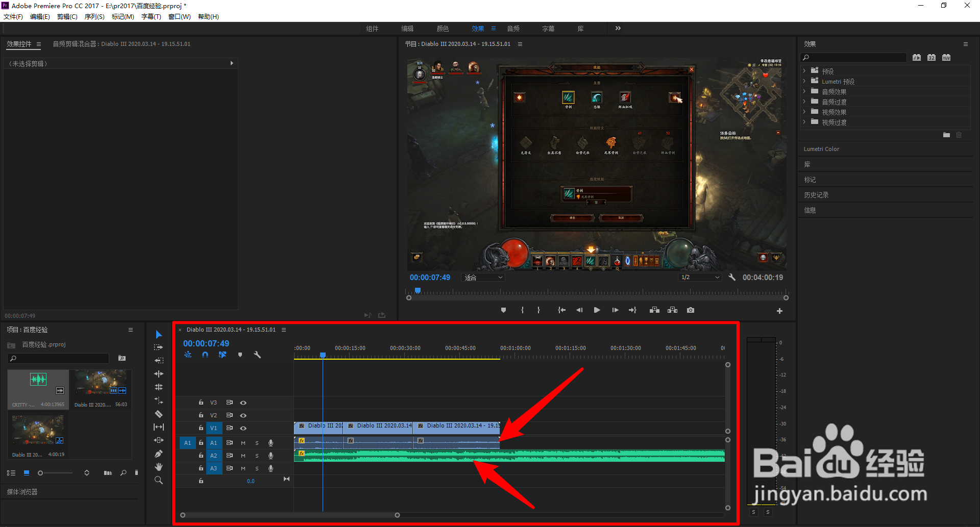
Task: Solo audio track A2
Action: 257,456
